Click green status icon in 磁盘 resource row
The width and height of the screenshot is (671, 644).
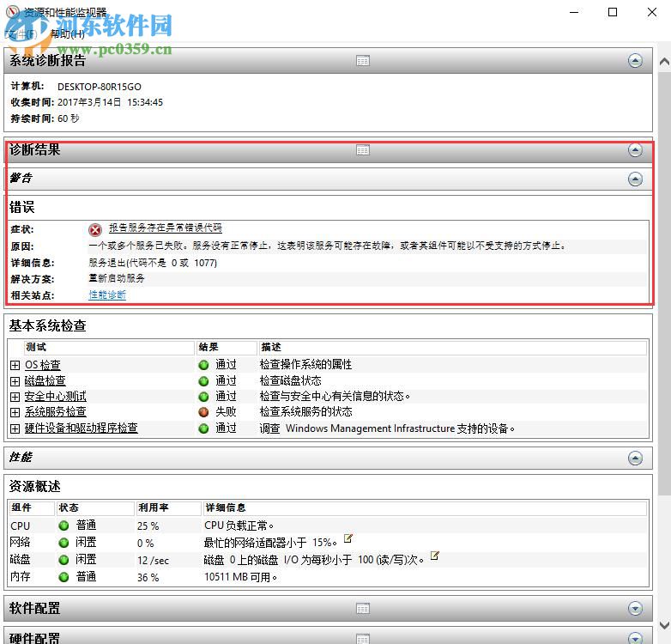click(x=63, y=560)
